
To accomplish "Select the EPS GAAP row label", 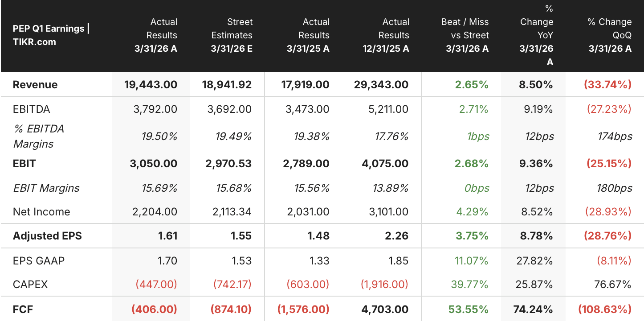I will coord(39,260).
